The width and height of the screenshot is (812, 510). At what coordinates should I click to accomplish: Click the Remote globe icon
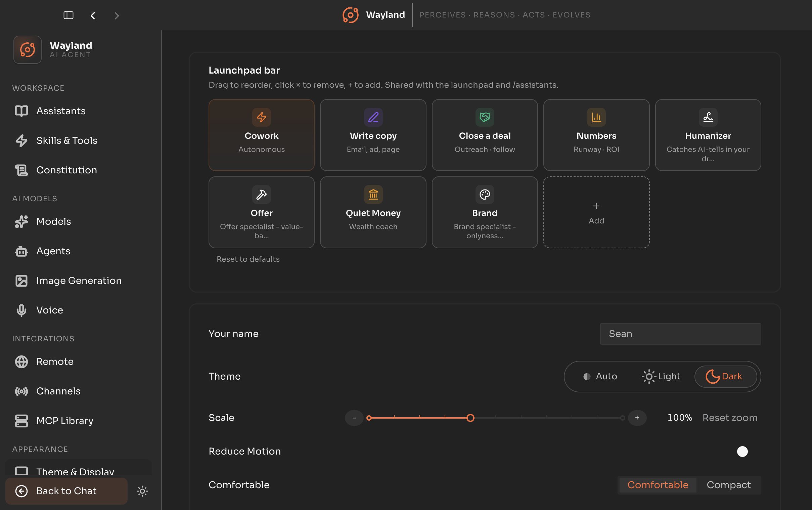point(21,362)
